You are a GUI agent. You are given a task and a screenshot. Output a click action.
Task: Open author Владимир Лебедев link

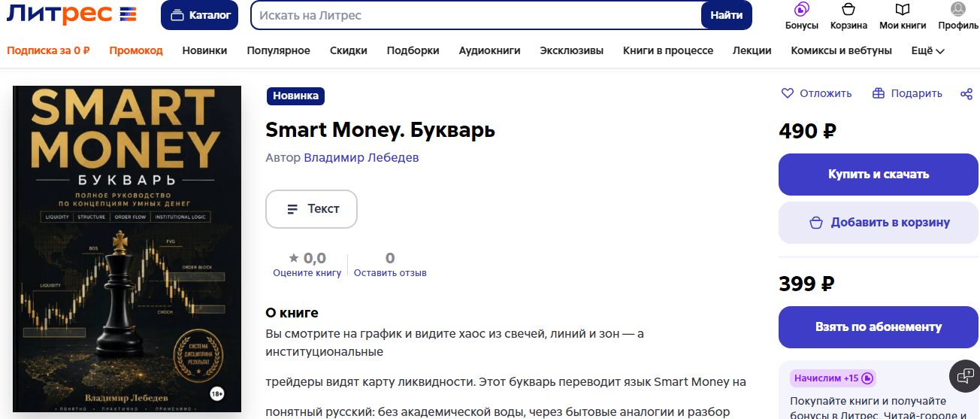point(361,158)
